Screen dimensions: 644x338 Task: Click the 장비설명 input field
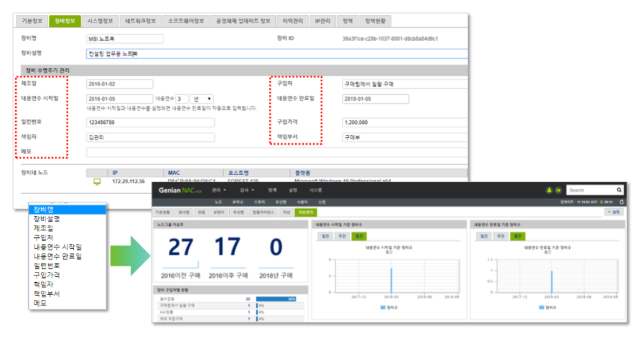pos(277,53)
